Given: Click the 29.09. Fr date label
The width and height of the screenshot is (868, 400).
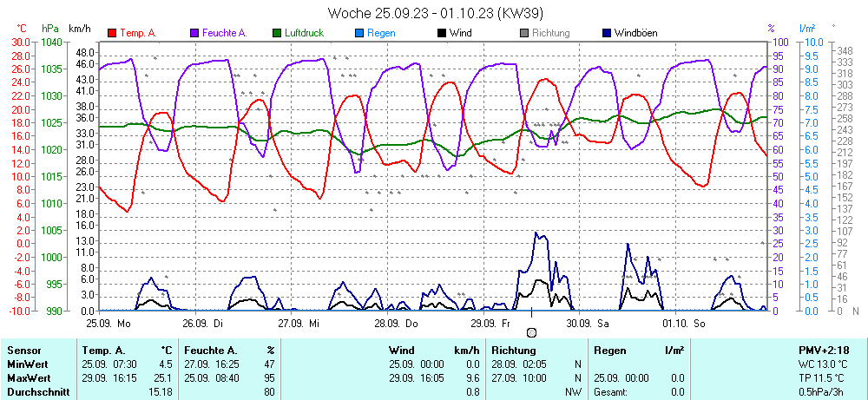Looking at the screenshot, I should (x=490, y=323).
